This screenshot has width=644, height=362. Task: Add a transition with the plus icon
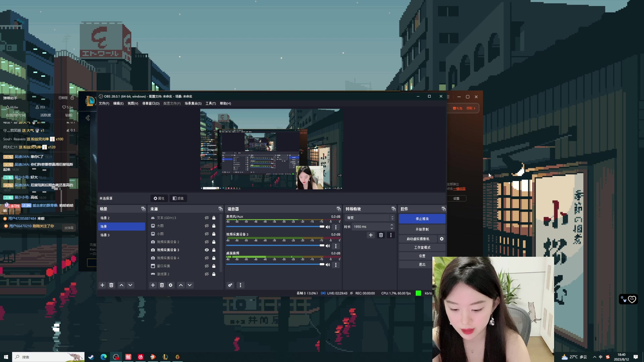click(x=371, y=235)
